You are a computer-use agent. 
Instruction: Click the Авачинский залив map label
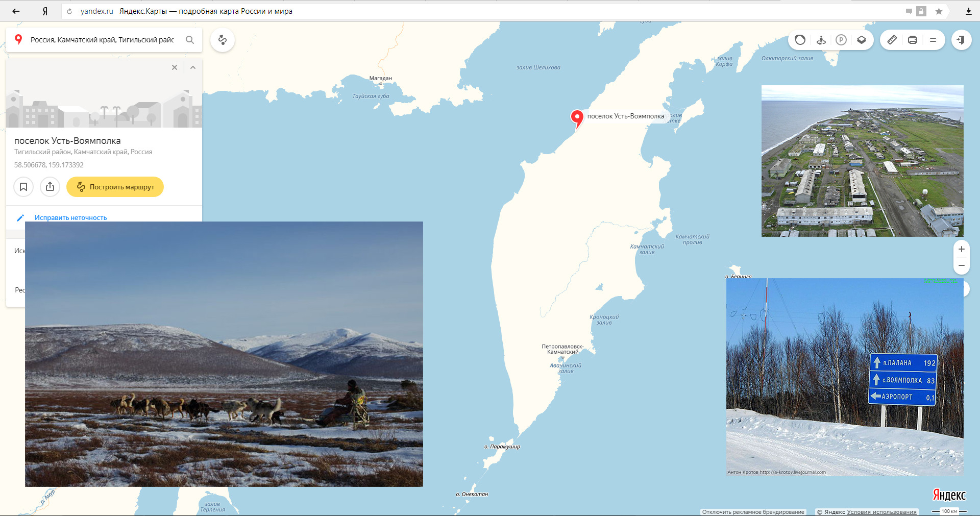(566, 368)
